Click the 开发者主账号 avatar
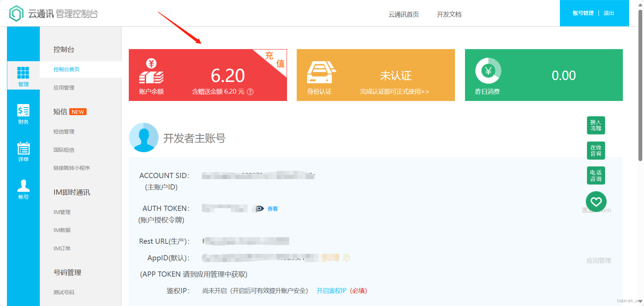 pos(144,138)
